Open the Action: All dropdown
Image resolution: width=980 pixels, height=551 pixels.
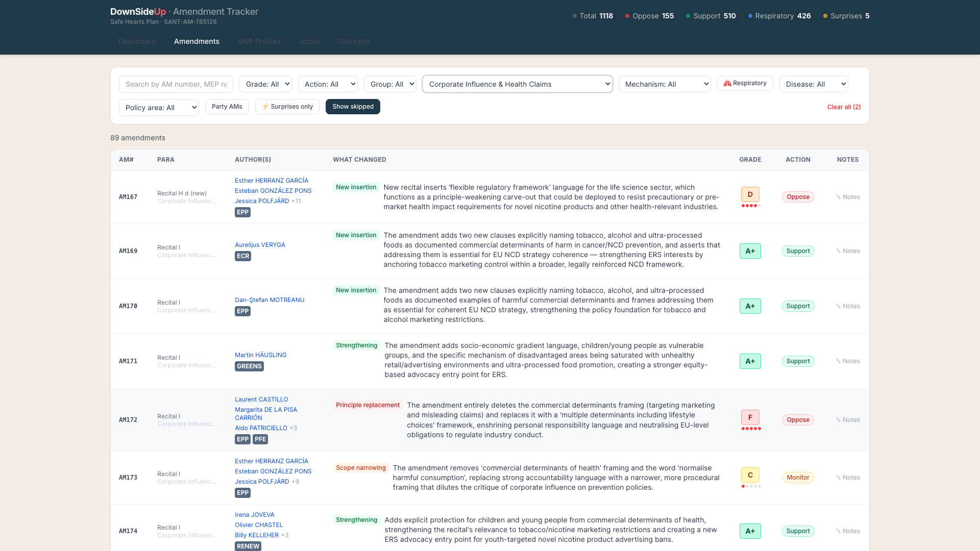328,84
